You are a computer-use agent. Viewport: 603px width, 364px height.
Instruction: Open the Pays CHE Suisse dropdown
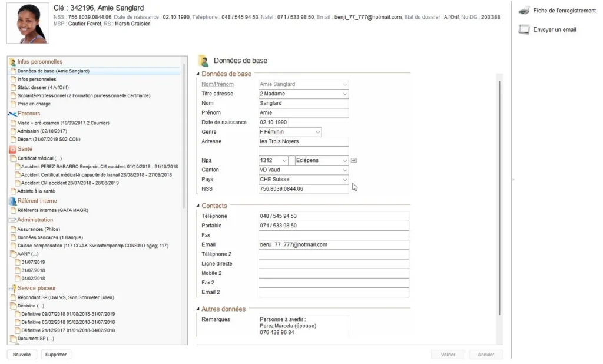coord(344,180)
